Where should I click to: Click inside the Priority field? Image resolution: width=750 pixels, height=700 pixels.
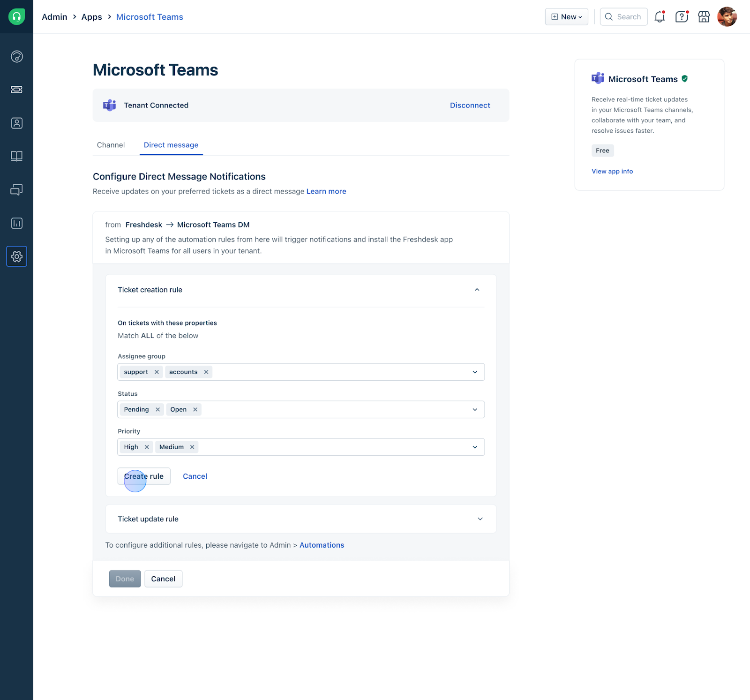[301, 447]
